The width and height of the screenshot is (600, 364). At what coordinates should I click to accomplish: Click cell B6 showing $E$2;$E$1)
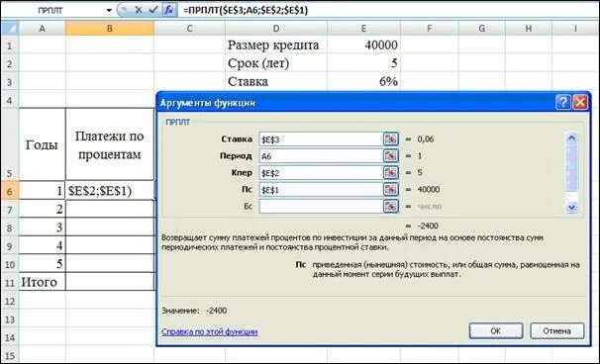pyautogui.click(x=110, y=191)
